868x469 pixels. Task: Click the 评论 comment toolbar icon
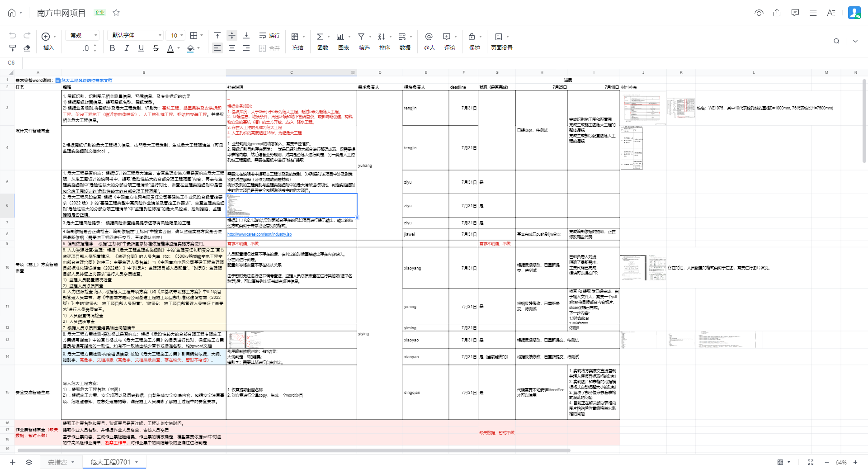(x=447, y=36)
